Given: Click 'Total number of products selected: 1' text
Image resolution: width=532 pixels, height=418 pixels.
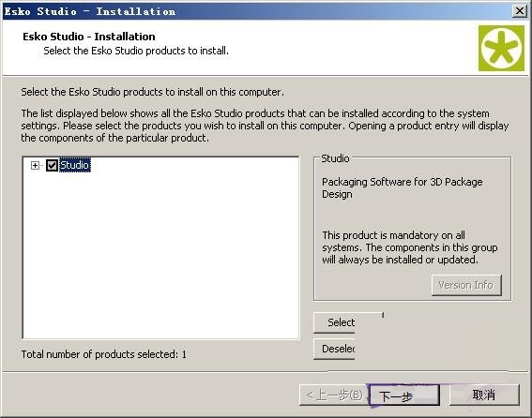Looking at the screenshot, I should 104,354.
